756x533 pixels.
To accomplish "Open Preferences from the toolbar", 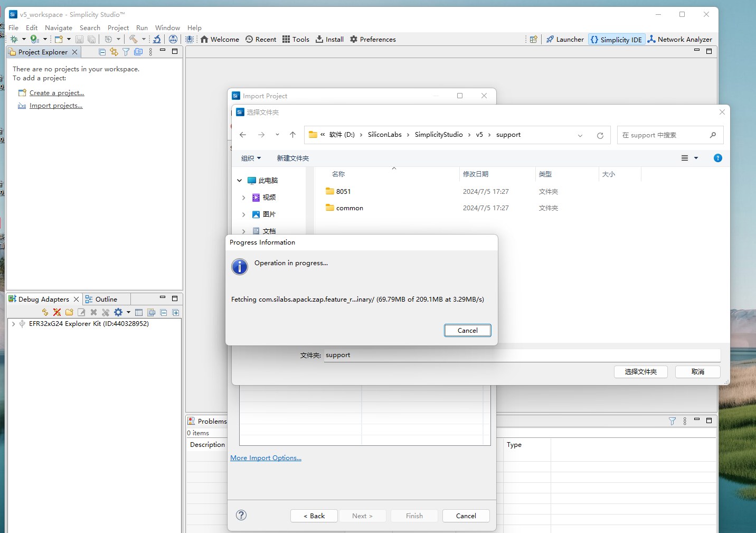I will (373, 39).
